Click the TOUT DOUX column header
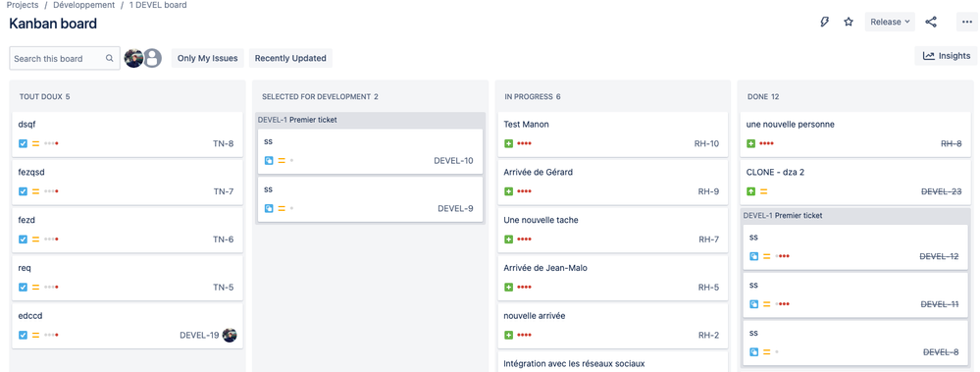Viewport: 980px width, 372px height. [45, 97]
